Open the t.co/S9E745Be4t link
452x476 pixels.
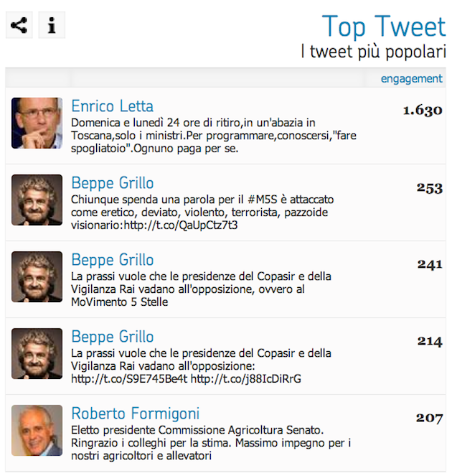click(129, 379)
